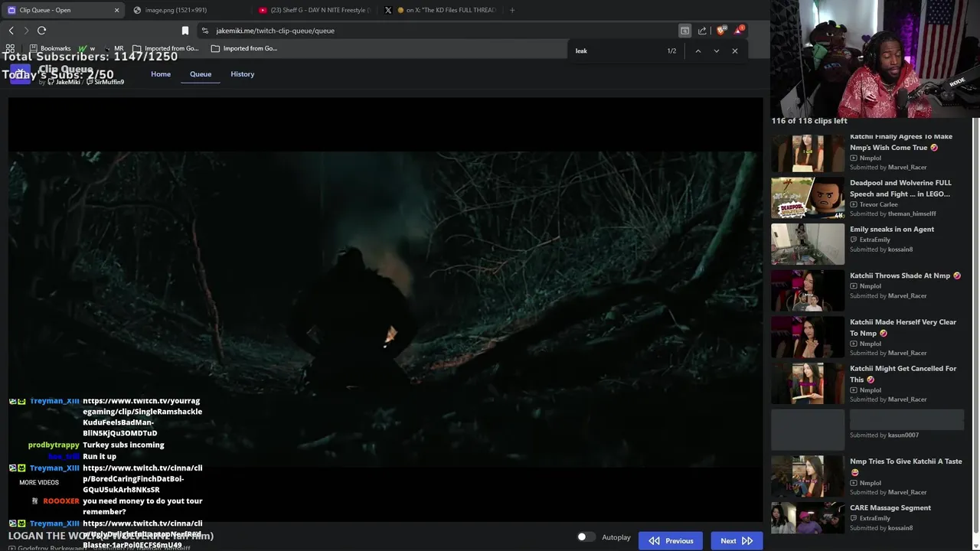Jump to next find result with down arrow
Viewport: 980px width, 551px height.
pos(716,51)
